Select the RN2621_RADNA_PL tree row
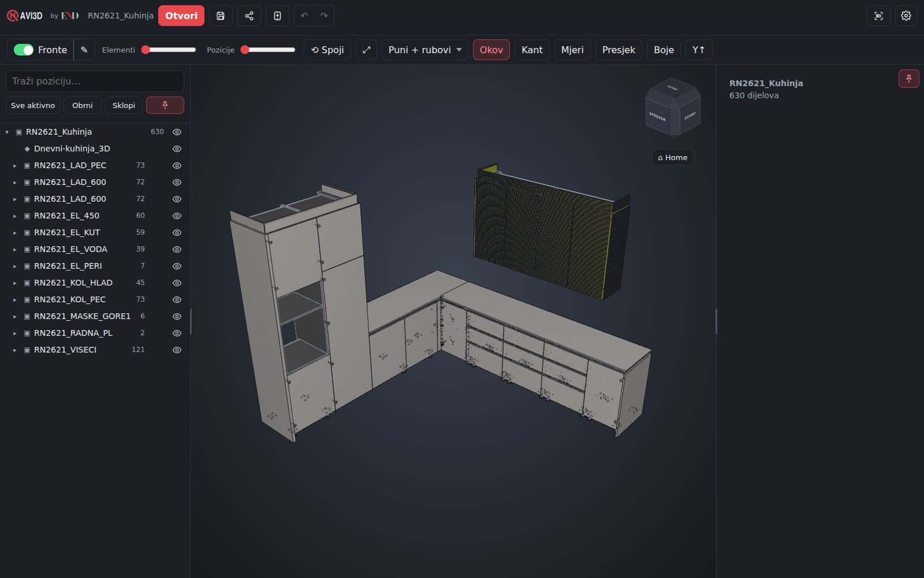The height and width of the screenshot is (578, 924). tap(95, 333)
